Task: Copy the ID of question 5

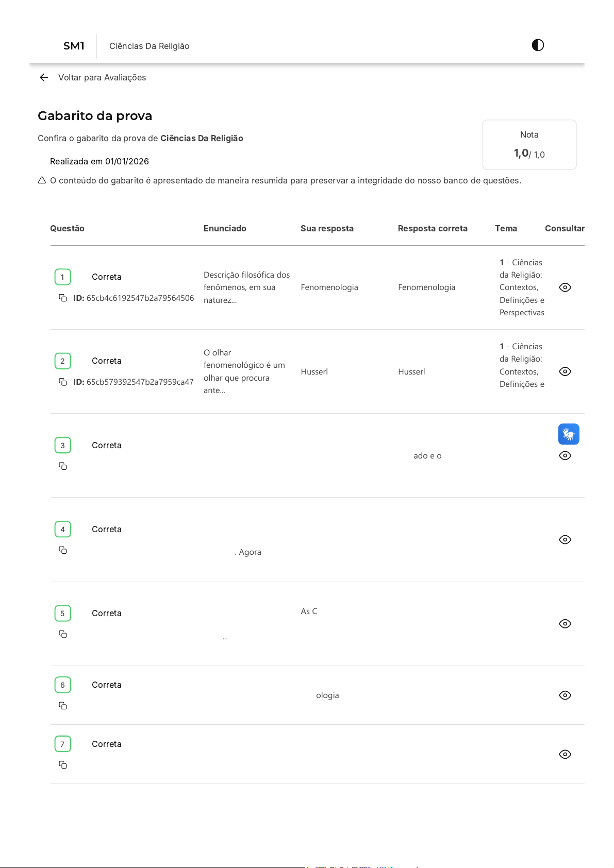Action: click(x=63, y=634)
